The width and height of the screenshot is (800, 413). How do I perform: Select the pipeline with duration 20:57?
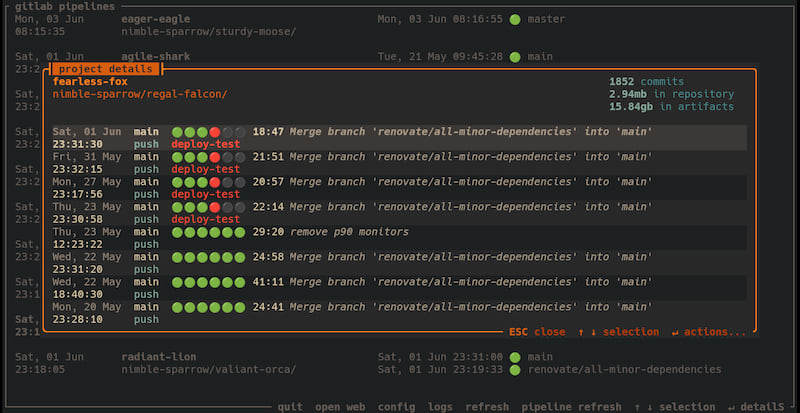[x=399, y=188]
